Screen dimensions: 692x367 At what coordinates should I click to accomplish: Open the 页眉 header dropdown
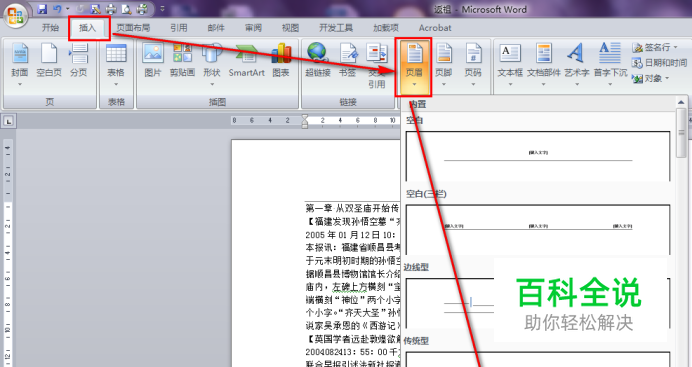[414, 66]
